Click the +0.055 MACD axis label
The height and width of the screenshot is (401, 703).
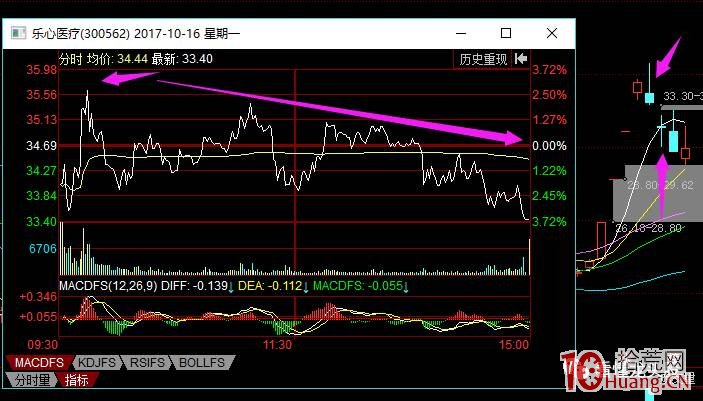(38, 317)
